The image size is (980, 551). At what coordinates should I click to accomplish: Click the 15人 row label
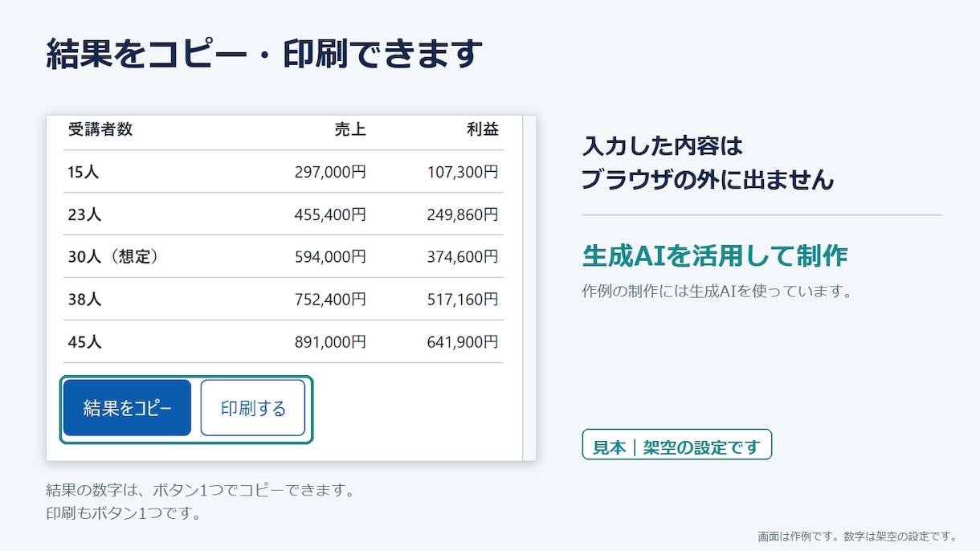(84, 172)
